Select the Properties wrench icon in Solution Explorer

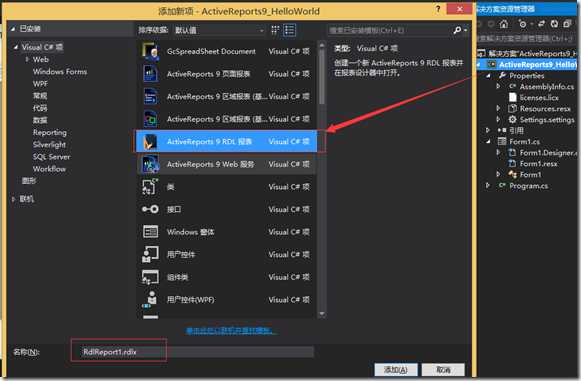point(502,76)
